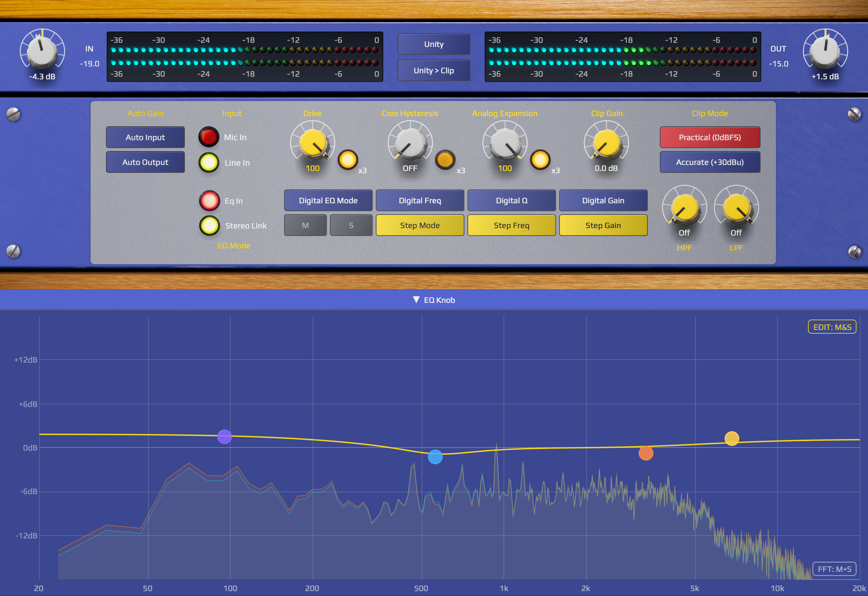The image size is (868, 596).
Task: Click the LPF Off value label
Action: click(x=736, y=233)
